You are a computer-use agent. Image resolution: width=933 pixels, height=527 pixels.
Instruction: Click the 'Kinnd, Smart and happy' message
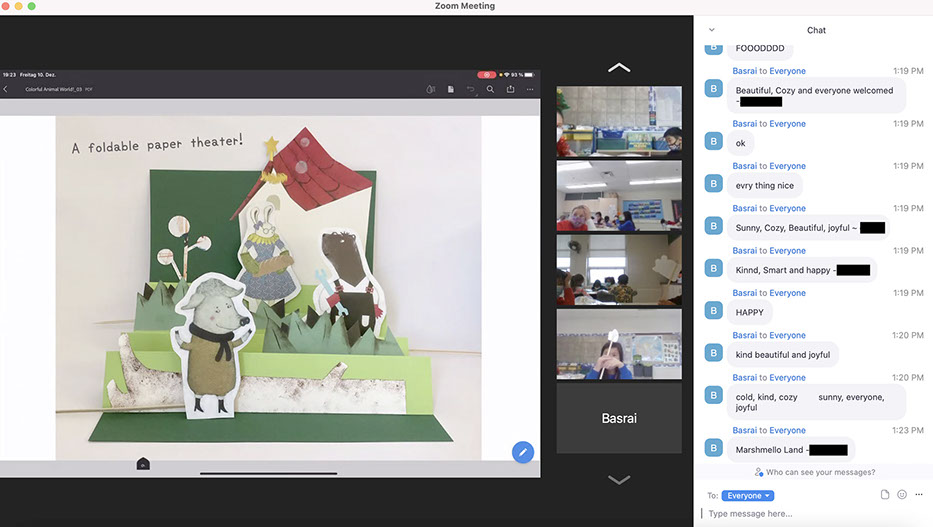[801, 270]
